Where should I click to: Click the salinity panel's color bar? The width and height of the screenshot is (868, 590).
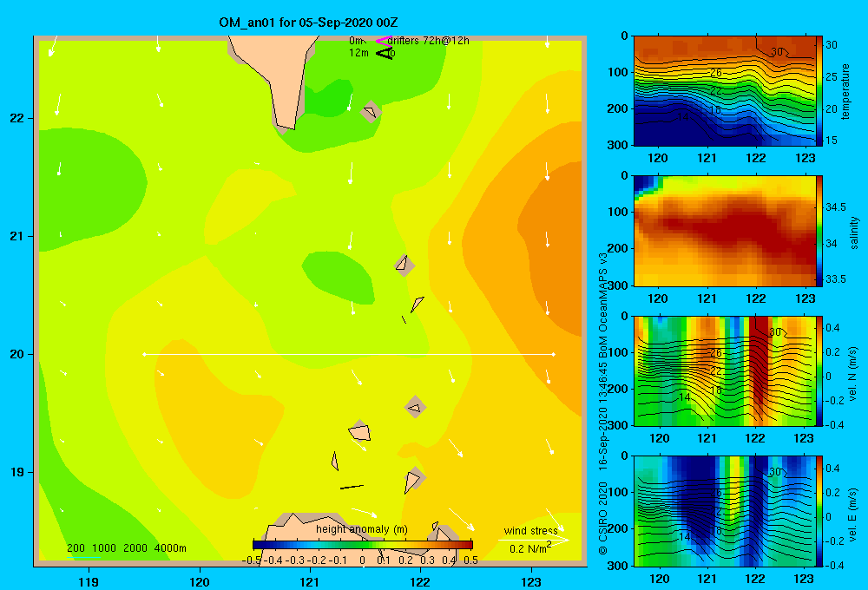(x=819, y=231)
